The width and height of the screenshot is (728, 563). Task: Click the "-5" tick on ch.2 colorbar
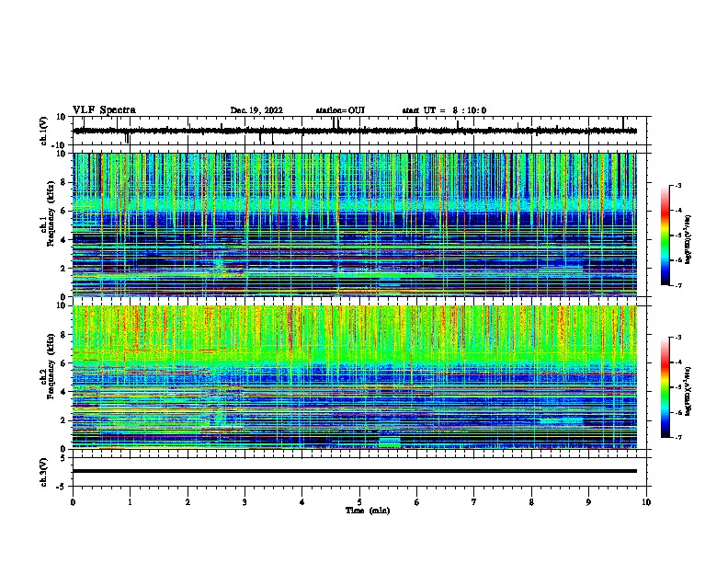[x=678, y=387]
